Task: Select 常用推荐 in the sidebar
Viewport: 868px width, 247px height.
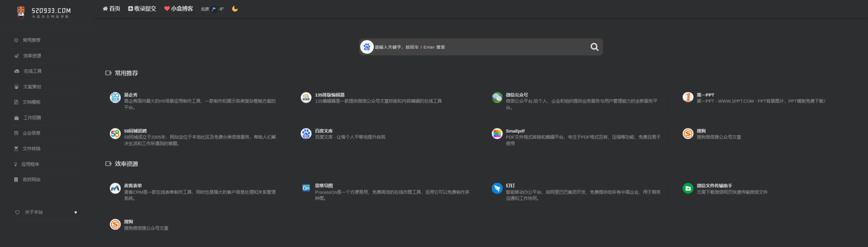Action: click(x=31, y=40)
